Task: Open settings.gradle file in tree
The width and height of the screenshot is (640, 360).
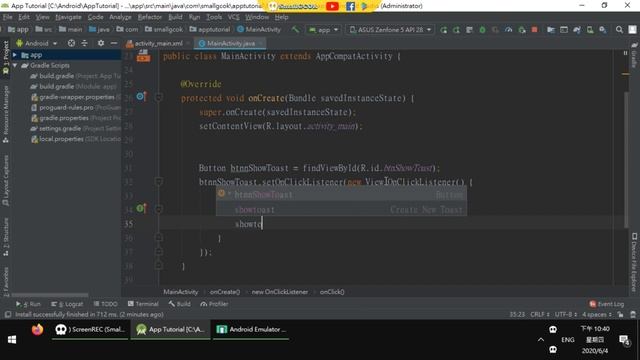Action: click(x=76, y=129)
